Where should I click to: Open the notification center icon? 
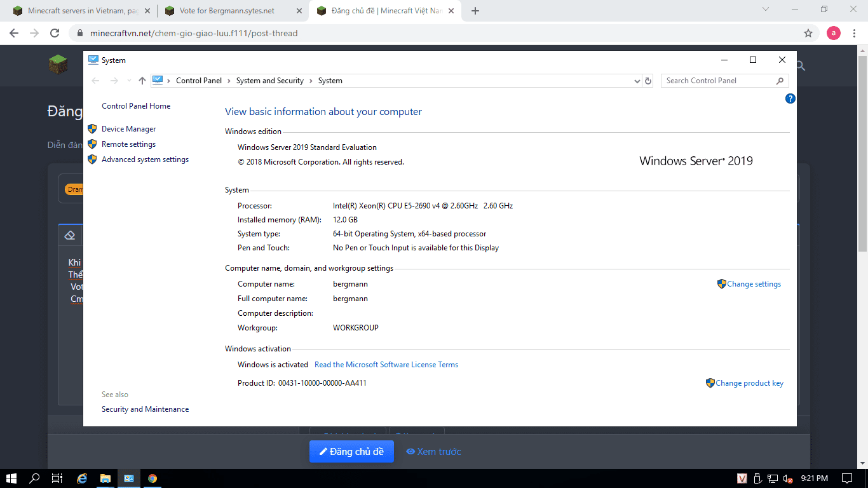847,478
